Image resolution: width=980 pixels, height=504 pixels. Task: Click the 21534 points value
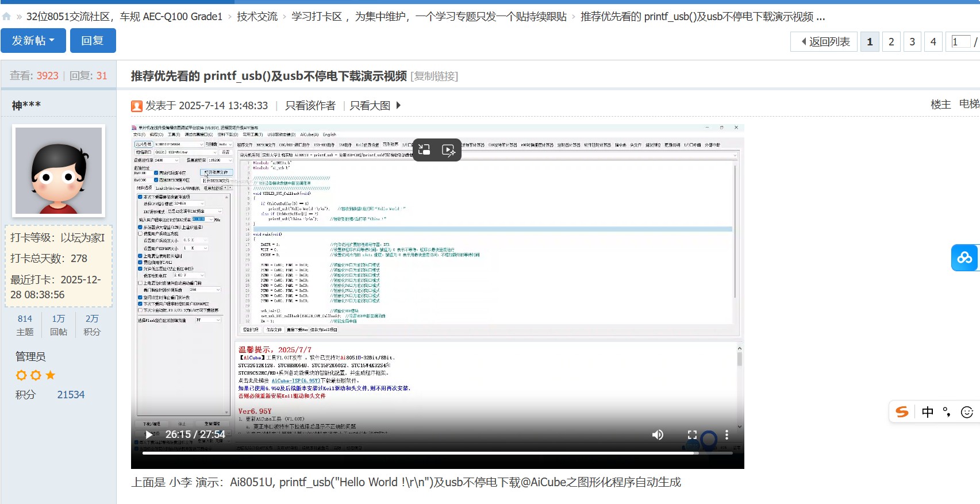click(x=71, y=395)
